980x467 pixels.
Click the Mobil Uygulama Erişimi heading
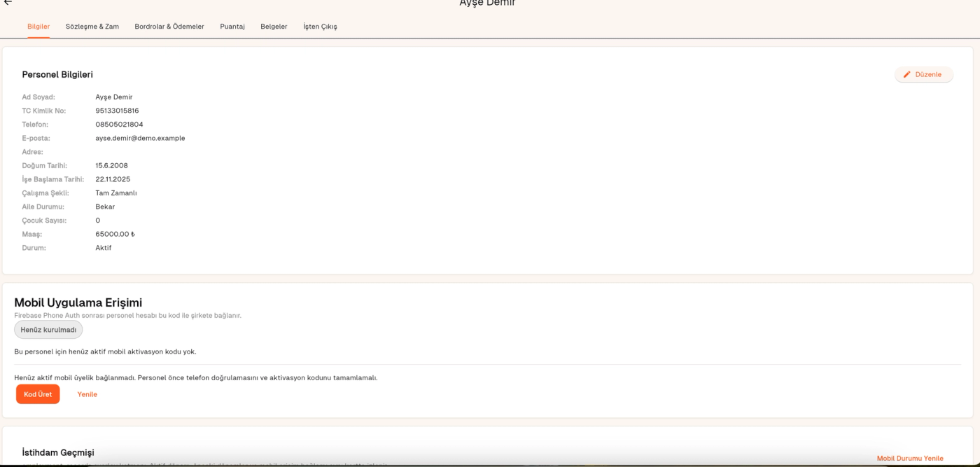[78, 302]
